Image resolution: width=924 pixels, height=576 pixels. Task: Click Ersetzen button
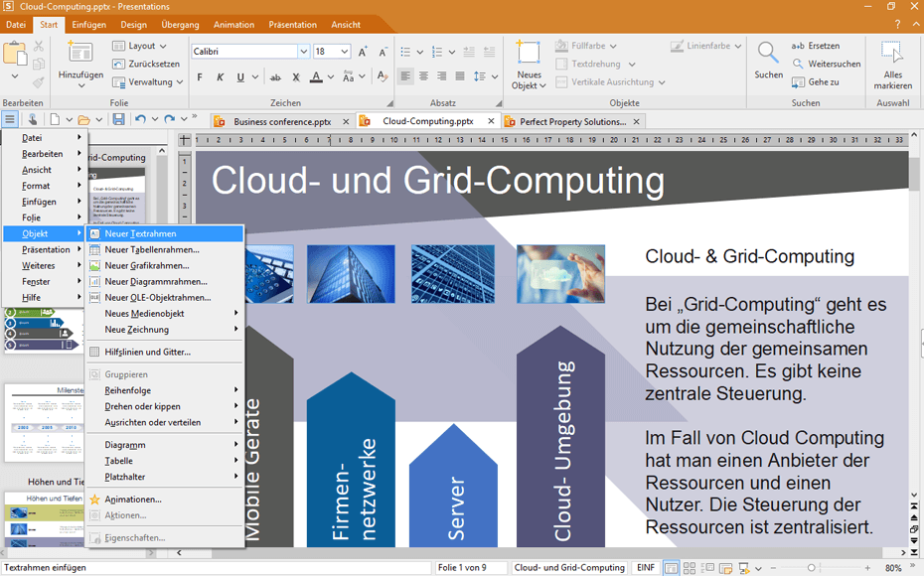pos(816,46)
